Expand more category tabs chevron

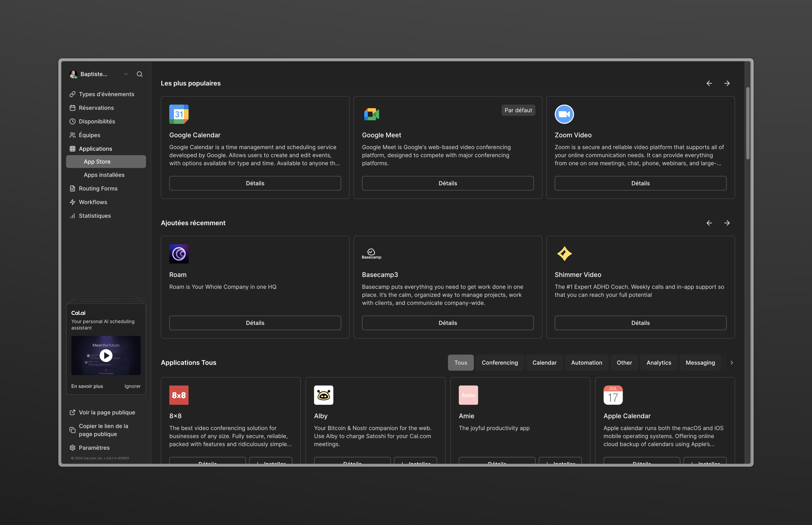point(731,363)
